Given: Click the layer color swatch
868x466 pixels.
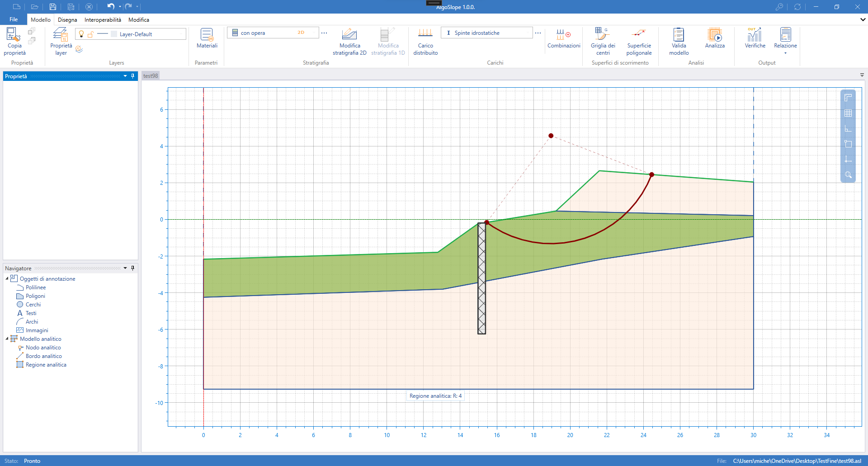Looking at the screenshot, I should coord(114,34).
